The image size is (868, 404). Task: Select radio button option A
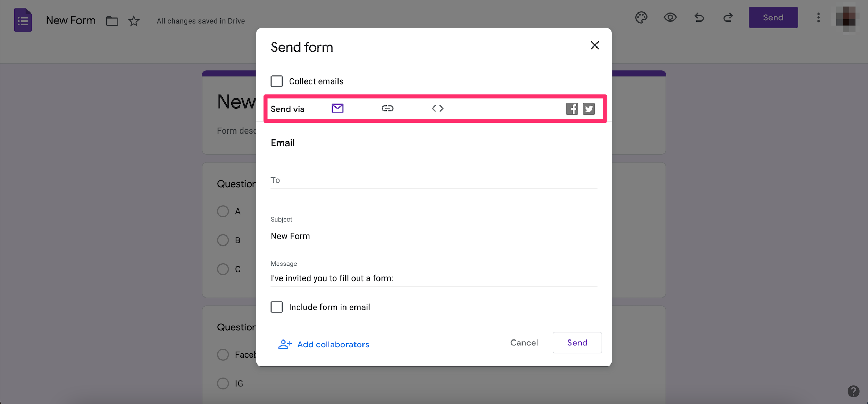pos(223,210)
